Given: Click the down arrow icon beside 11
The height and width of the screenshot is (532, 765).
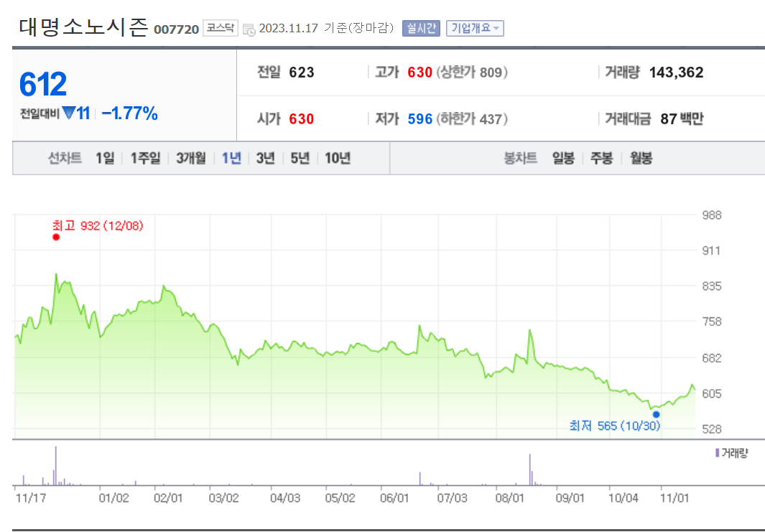Looking at the screenshot, I should pos(69,113).
